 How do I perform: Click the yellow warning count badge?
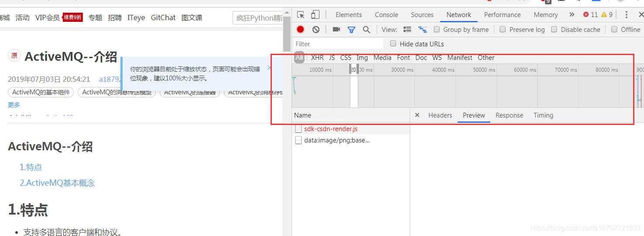point(607,15)
